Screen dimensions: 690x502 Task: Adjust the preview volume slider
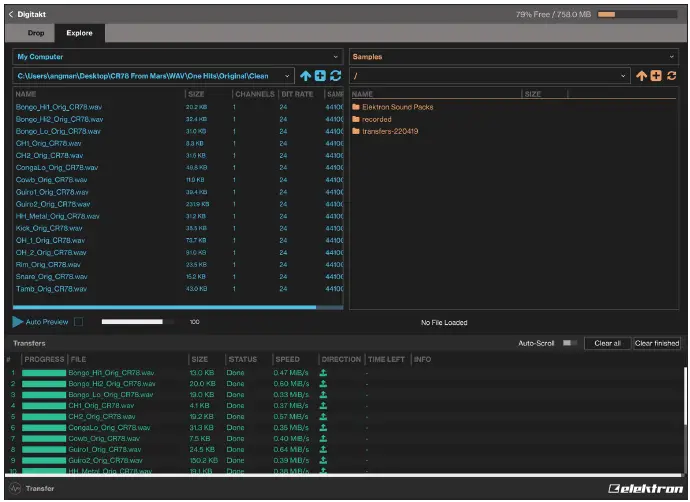[138, 322]
